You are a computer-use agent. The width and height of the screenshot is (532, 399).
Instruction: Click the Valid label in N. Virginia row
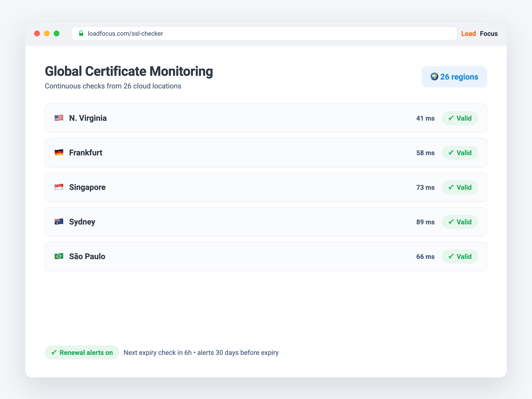click(464, 118)
